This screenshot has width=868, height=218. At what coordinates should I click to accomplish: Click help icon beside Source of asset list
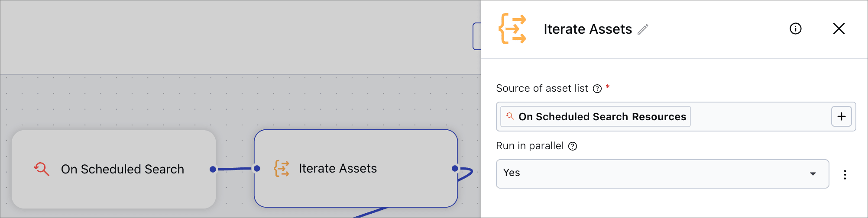coord(597,89)
